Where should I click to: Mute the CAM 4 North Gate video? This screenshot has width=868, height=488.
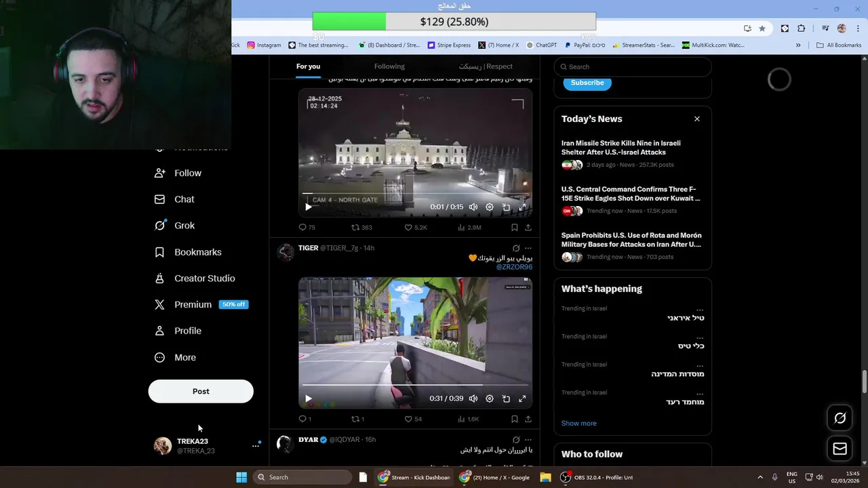point(473,207)
